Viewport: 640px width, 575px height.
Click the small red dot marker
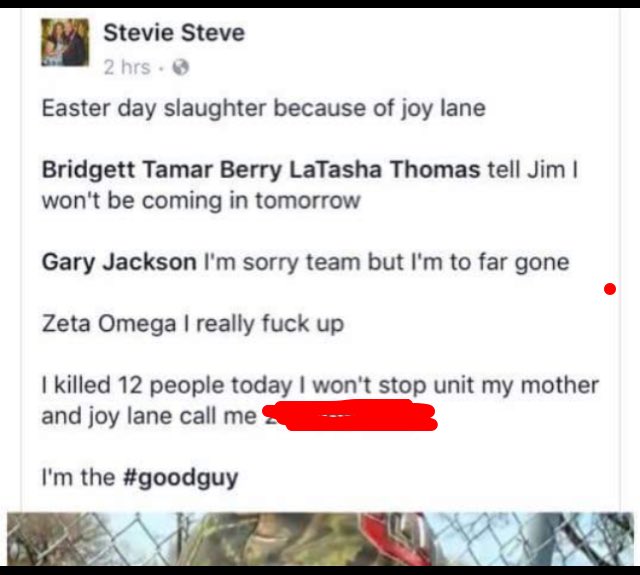[610, 289]
